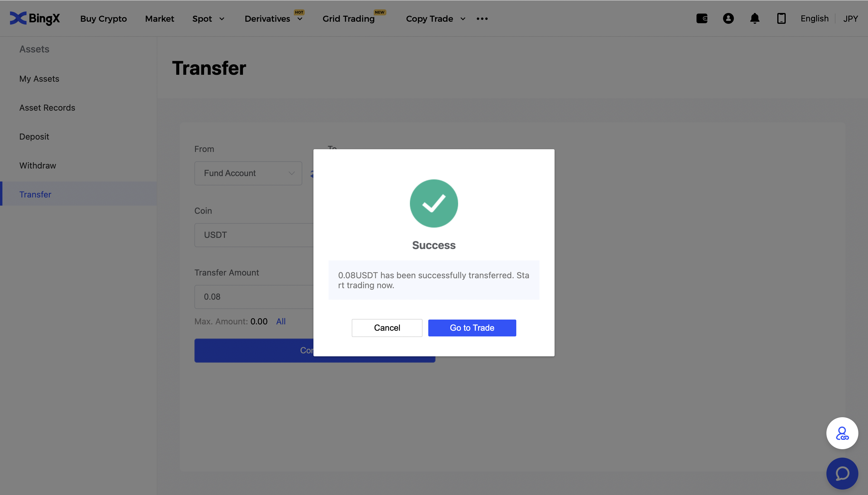868x495 pixels.
Task: Open the wallet icon in header
Action: [x=702, y=18]
